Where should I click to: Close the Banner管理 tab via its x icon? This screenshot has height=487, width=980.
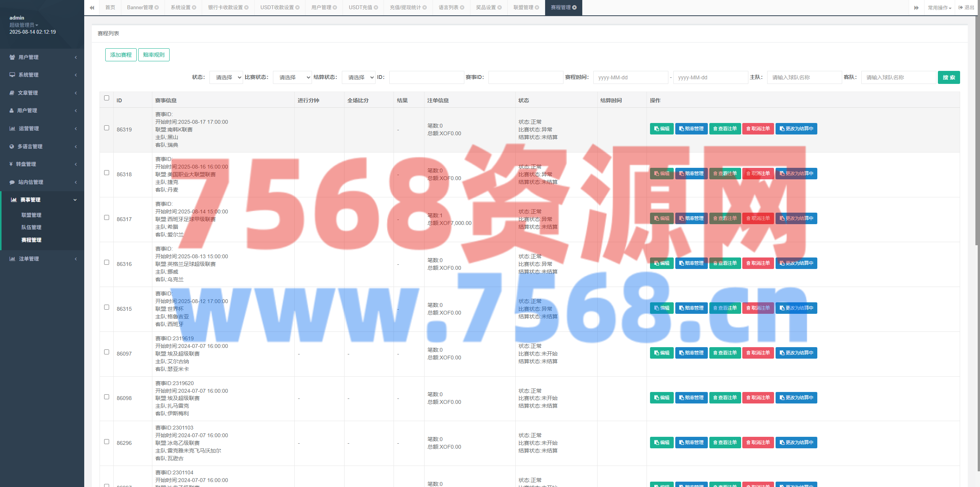[157, 8]
